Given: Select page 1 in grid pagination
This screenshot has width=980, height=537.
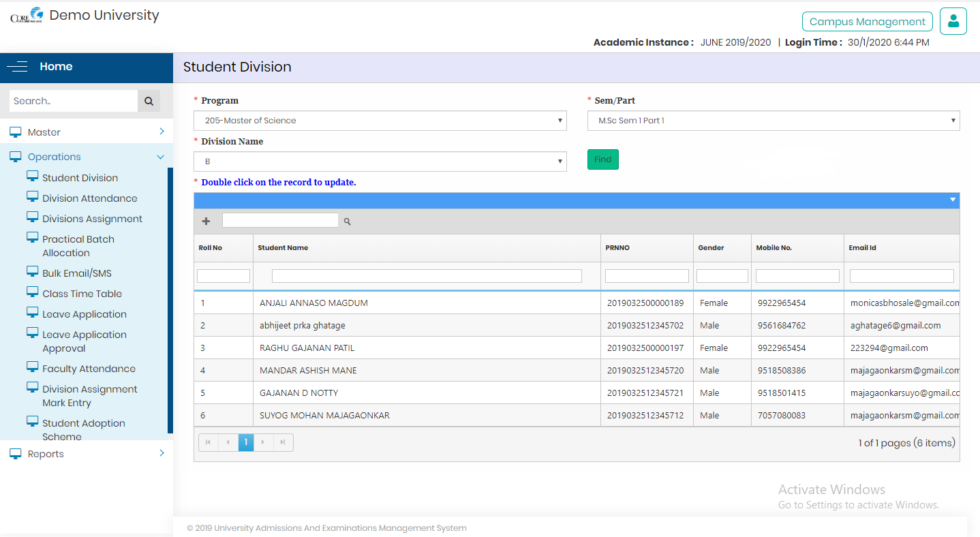Looking at the screenshot, I should pos(246,442).
